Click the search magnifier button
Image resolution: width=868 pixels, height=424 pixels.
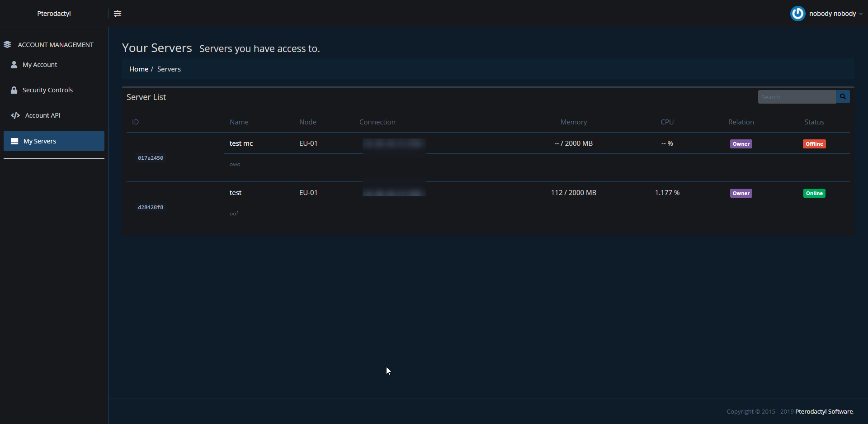click(x=843, y=97)
